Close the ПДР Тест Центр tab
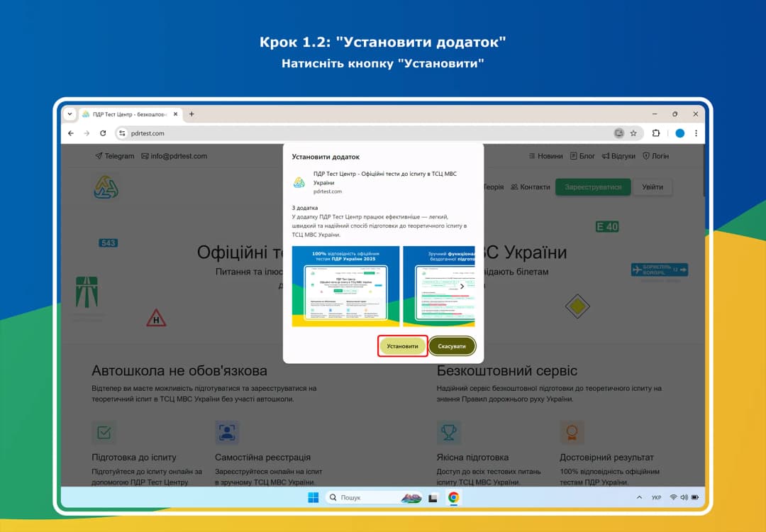Viewport: 766px width, 532px height. (175, 113)
